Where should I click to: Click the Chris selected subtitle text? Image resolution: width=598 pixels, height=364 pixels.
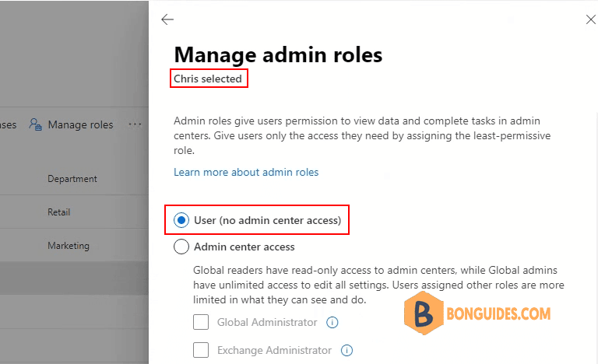point(207,79)
